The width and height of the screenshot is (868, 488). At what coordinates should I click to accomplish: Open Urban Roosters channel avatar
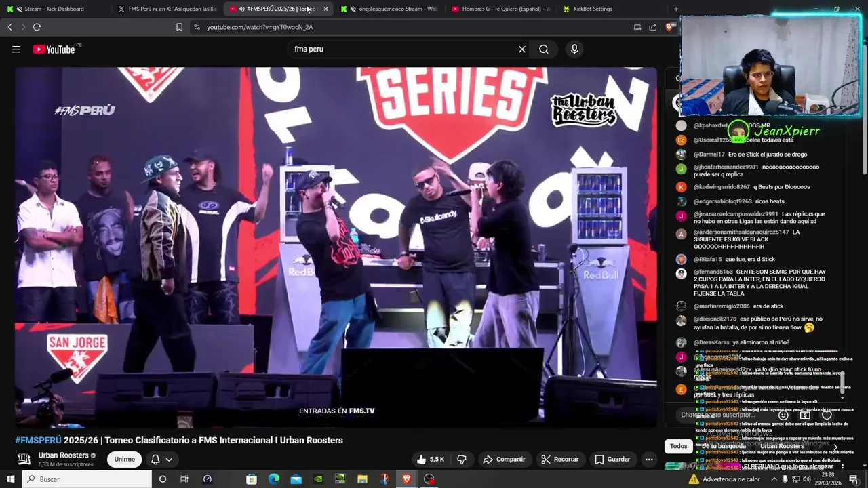(x=24, y=459)
